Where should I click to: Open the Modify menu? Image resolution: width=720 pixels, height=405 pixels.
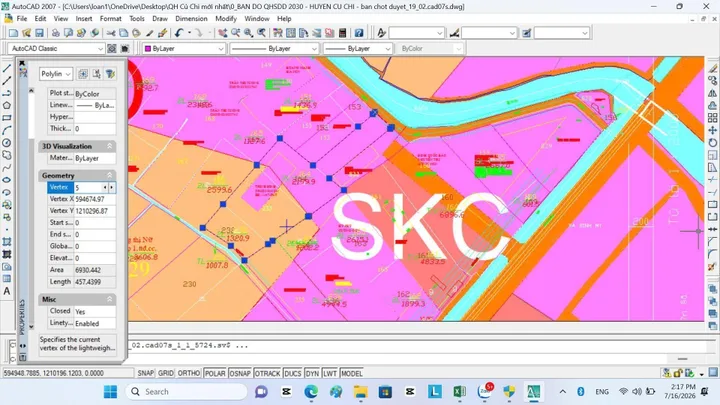(x=226, y=19)
